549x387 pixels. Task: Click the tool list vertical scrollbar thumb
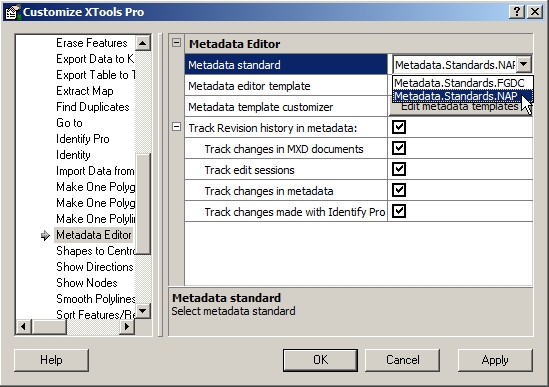pos(143,203)
